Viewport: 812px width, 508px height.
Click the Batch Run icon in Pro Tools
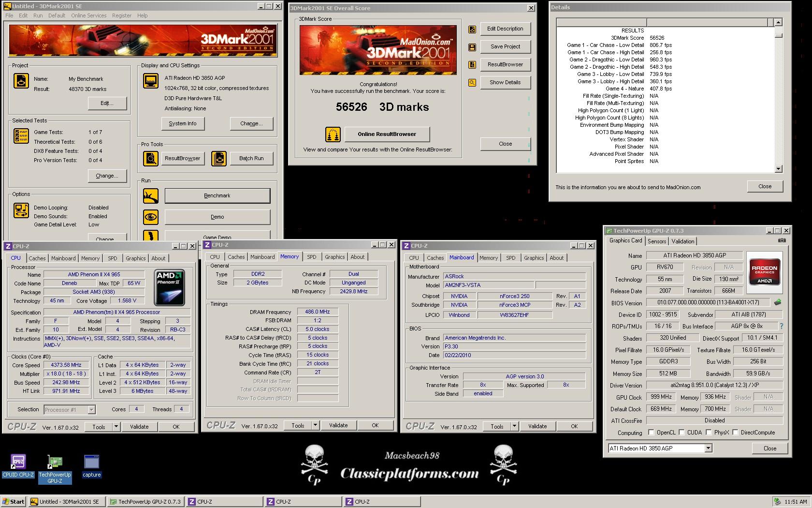tap(219, 158)
